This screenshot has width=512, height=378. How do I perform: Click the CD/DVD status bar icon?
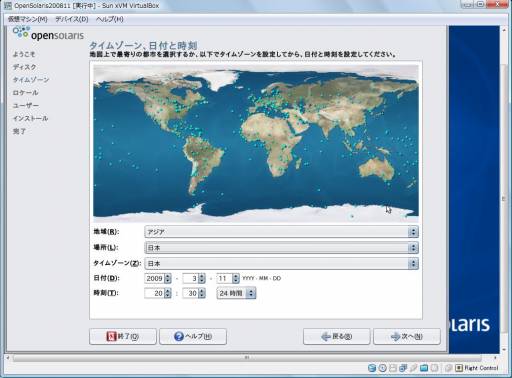point(383,368)
